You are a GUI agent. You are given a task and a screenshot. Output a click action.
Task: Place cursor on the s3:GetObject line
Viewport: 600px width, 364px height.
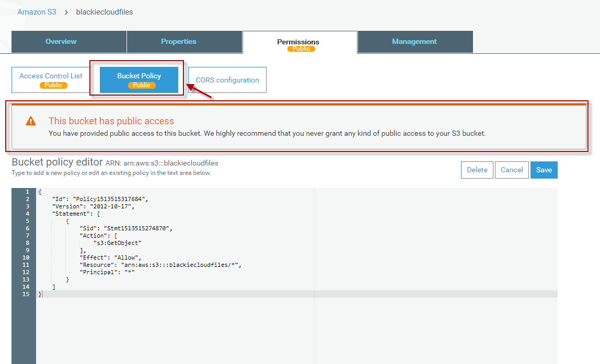tap(118, 243)
